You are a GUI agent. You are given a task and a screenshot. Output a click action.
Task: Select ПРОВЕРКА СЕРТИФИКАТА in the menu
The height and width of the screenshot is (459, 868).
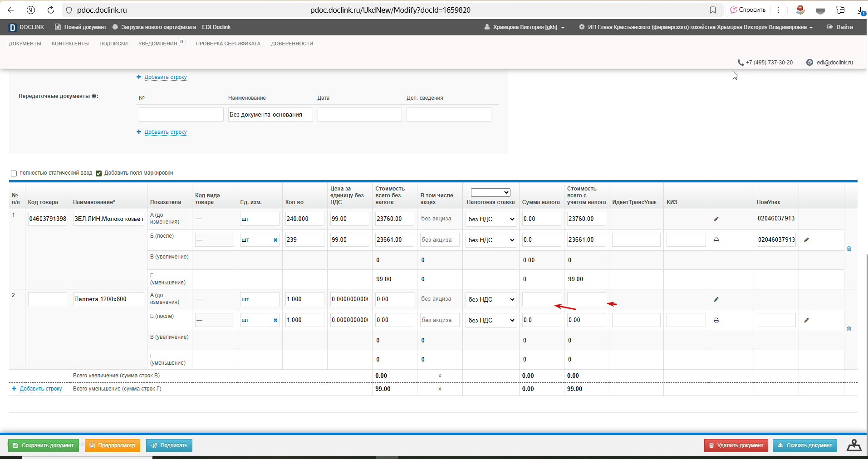pyautogui.click(x=228, y=44)
